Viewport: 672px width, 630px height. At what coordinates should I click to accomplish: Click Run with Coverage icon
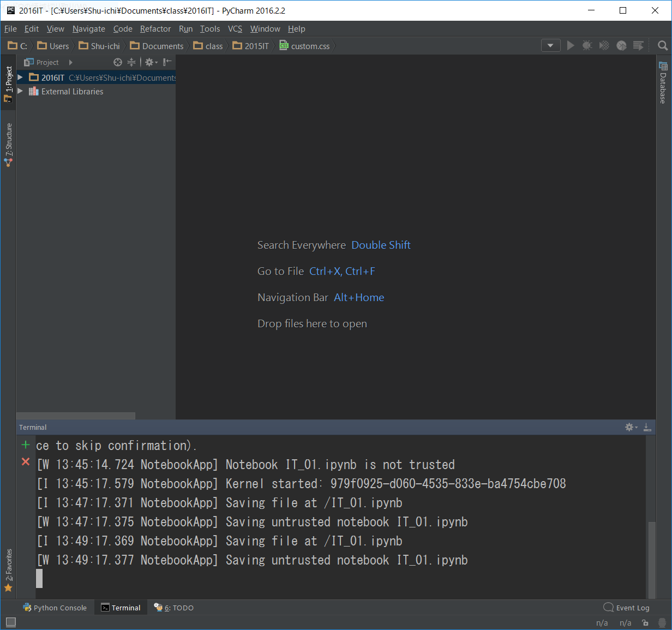tap(604, 46)
